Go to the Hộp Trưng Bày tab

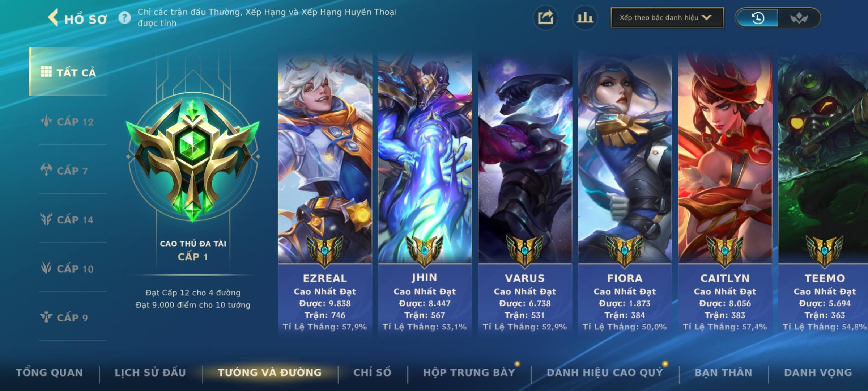coord(469,373)
